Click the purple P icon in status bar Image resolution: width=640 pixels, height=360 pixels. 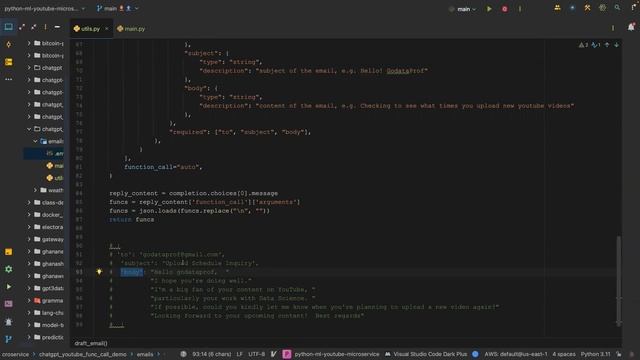click(x=287, y=354)
